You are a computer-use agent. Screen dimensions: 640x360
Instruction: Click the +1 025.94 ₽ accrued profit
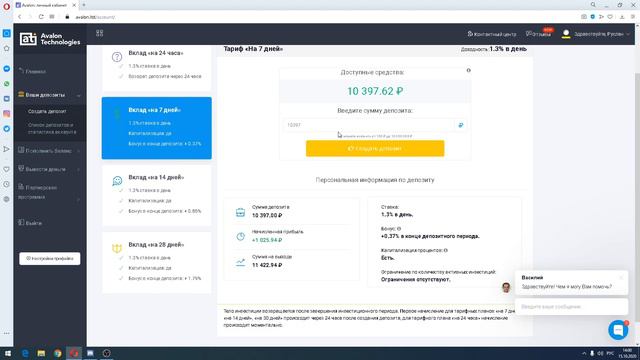coord(267,240)
